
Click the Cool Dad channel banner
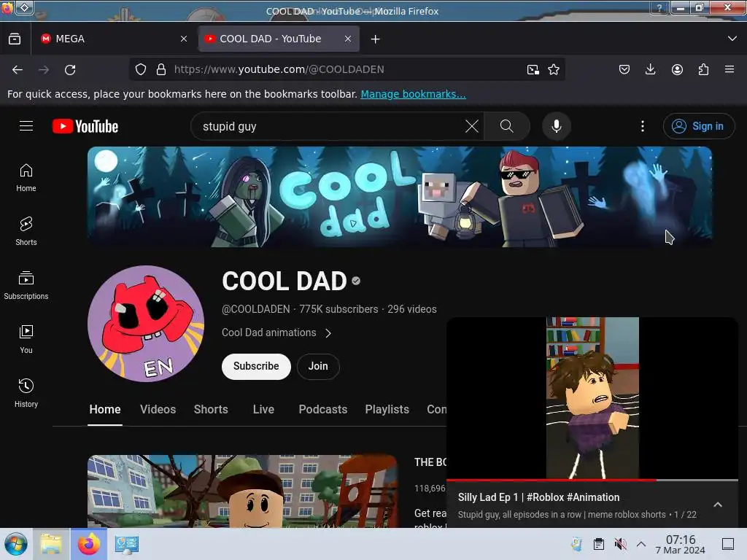(x=400, y=197)
